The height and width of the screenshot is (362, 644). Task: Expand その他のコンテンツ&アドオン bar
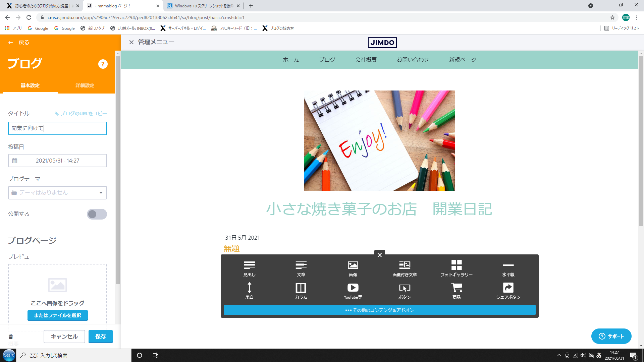point(379,310)
